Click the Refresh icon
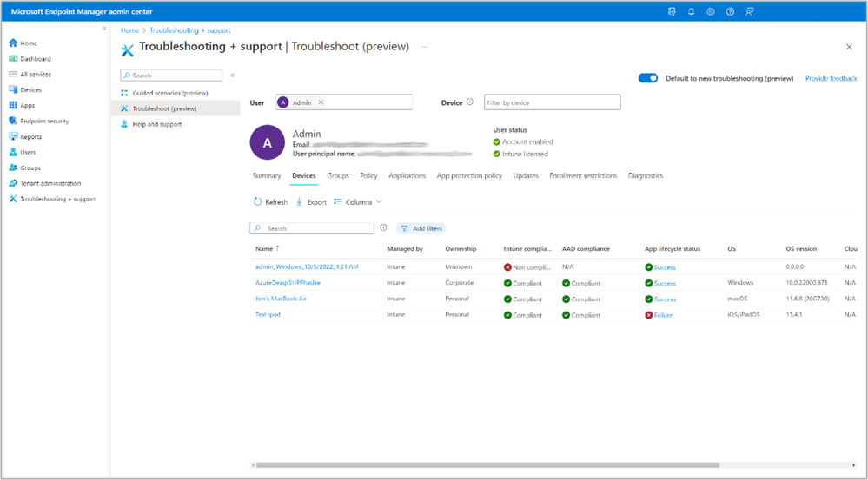This screenshot has width=868, height=480. [257, 202]
